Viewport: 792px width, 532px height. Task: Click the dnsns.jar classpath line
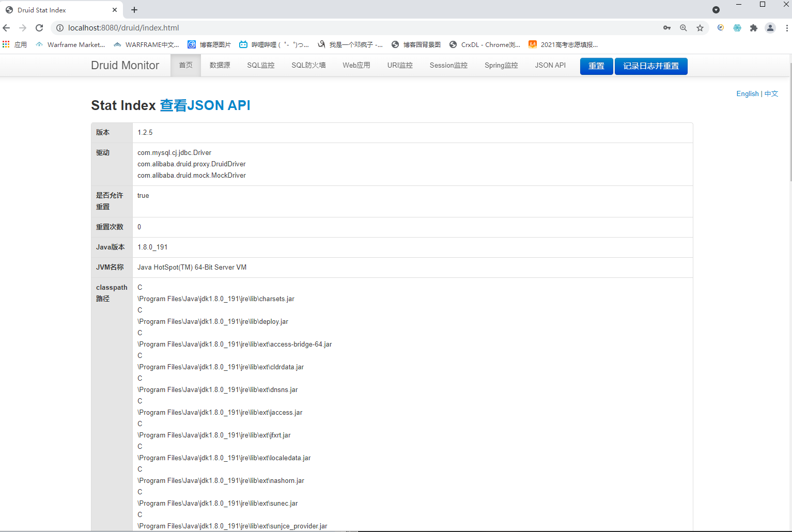[x=218, y=390]
